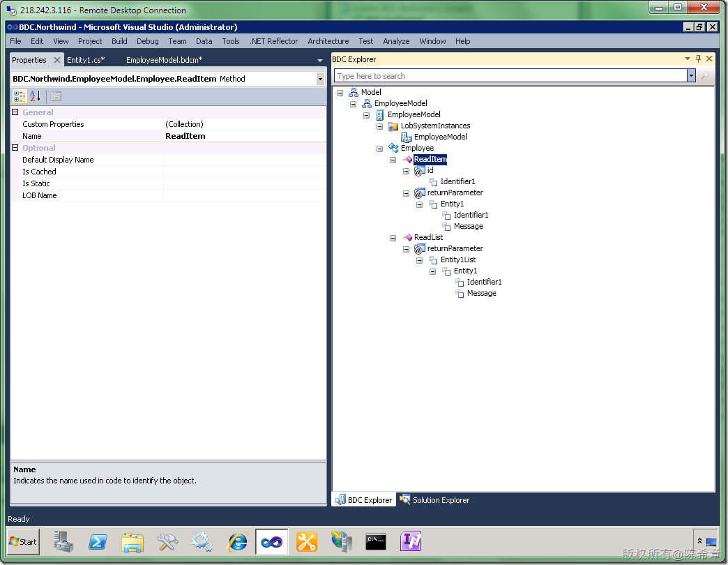Viewport: 728px width, 565px height.
Task: Click the pin icon of BDC Explorer panel
Action: coord(698,59)
